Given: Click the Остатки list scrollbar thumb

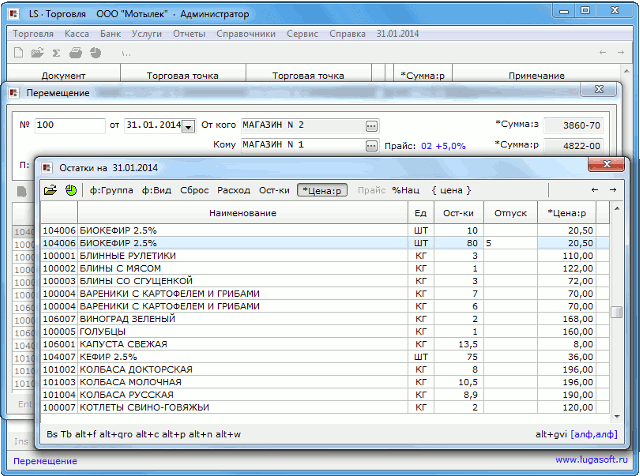Looking at the screenshot, I should coord(617,312).
